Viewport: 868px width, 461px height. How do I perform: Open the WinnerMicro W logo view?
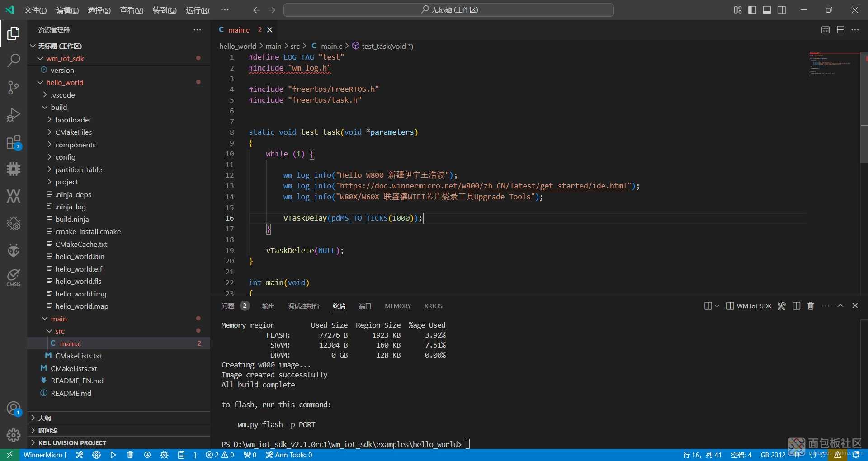click(x=14, y=196)
